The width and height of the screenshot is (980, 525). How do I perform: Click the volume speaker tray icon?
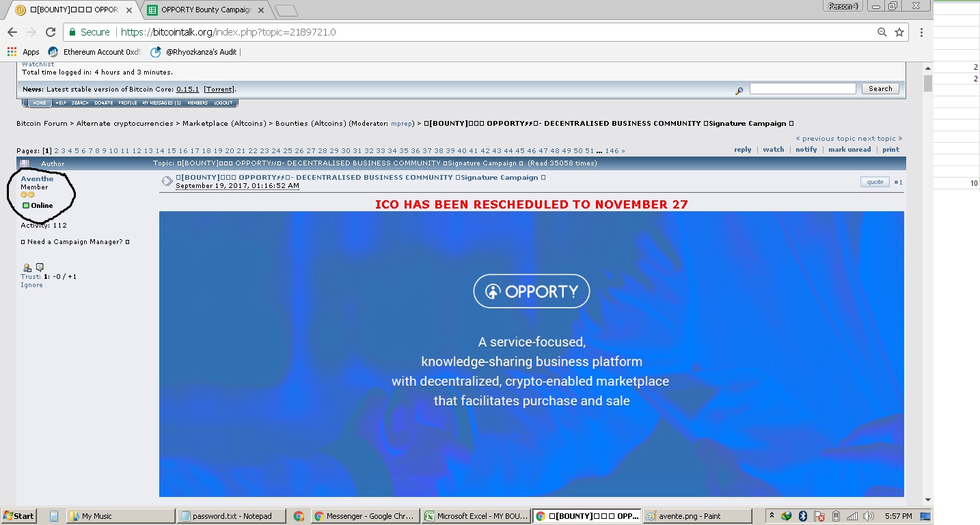pos(868,516)
